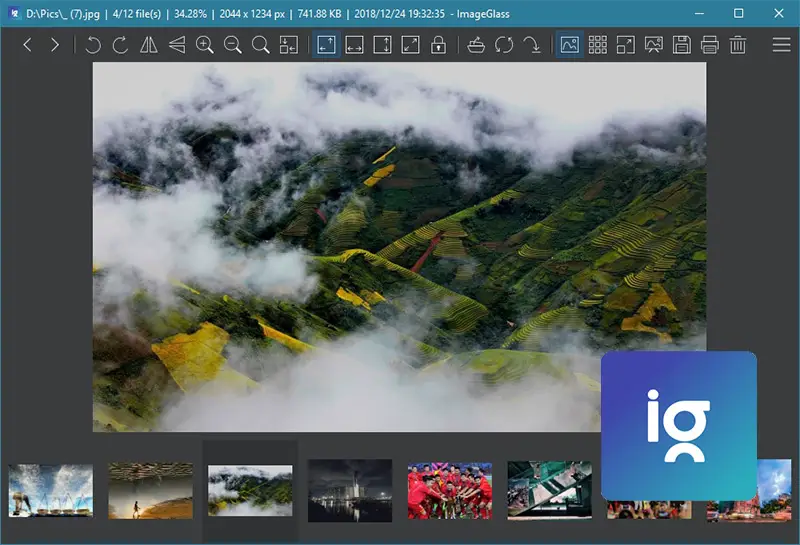Image resolution: width=800 pixels, height=545 pixels.
Task: Maximize the ImageGlass window
Action: [x=738, y=13]
